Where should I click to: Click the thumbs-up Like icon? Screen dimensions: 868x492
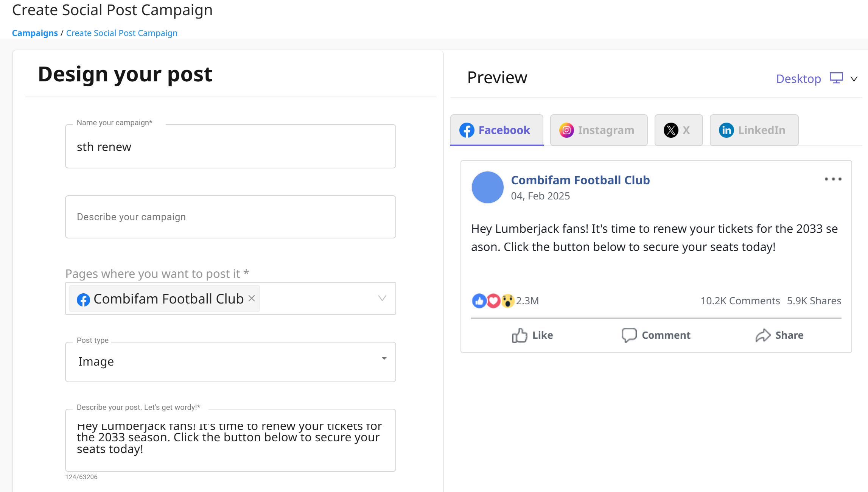pos(520,335)
